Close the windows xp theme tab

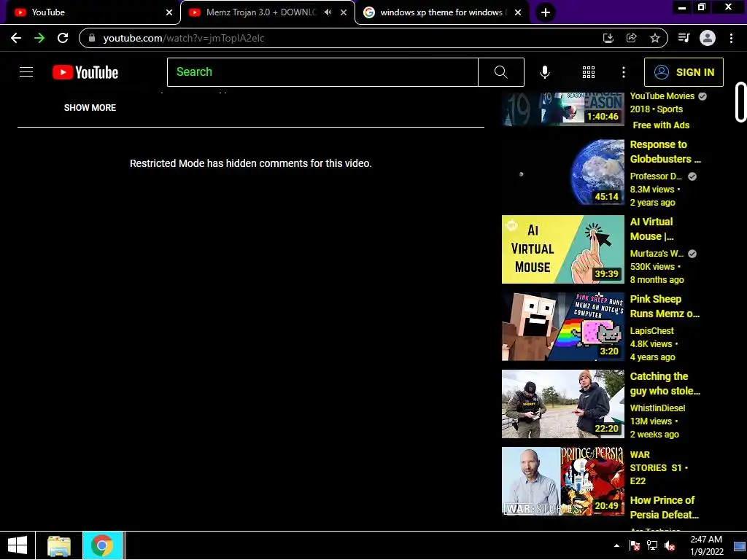[518, 12]
